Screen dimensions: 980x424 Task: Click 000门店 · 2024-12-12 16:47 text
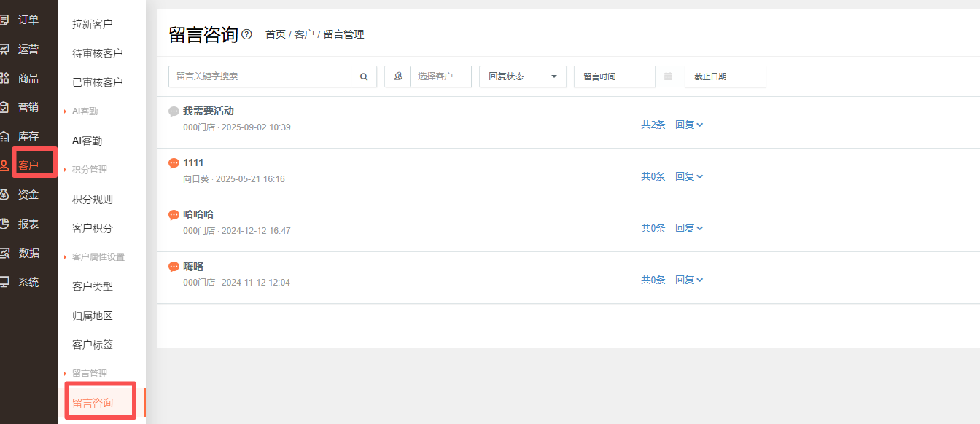[x=237, y=231]
